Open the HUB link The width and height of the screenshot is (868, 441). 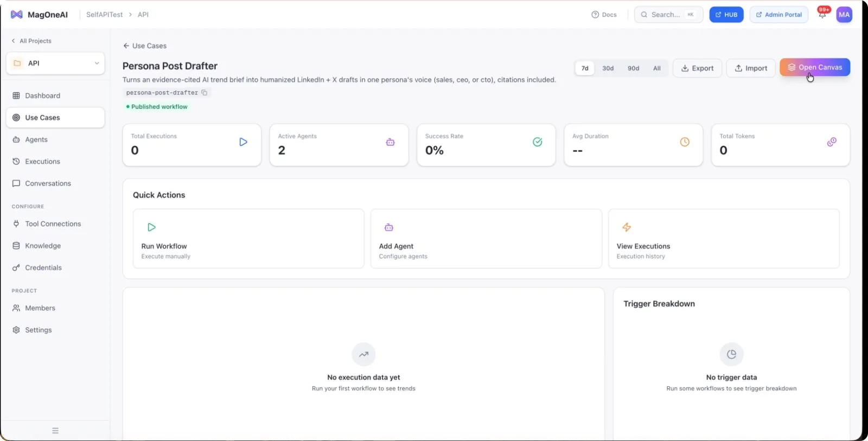tap(726, 15)
